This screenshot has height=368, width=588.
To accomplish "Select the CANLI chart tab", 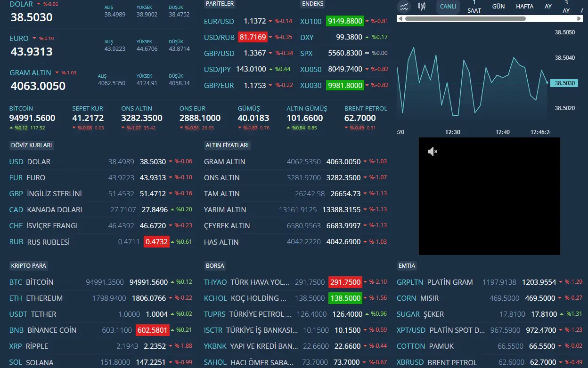I will (x=448, y=7).
